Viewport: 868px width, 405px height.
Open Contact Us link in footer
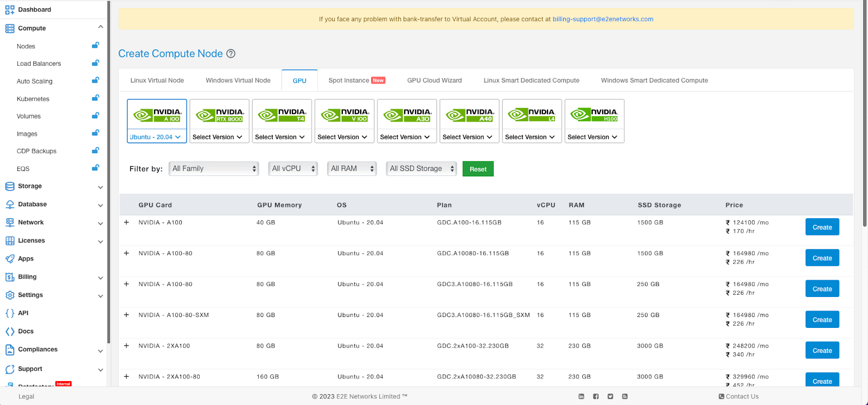738,397
